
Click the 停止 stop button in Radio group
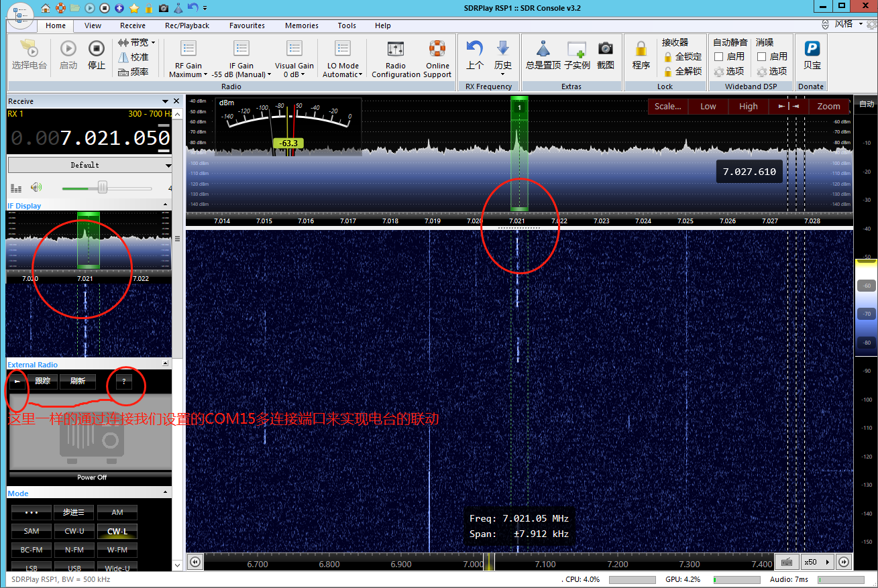[x=97, y=56]
